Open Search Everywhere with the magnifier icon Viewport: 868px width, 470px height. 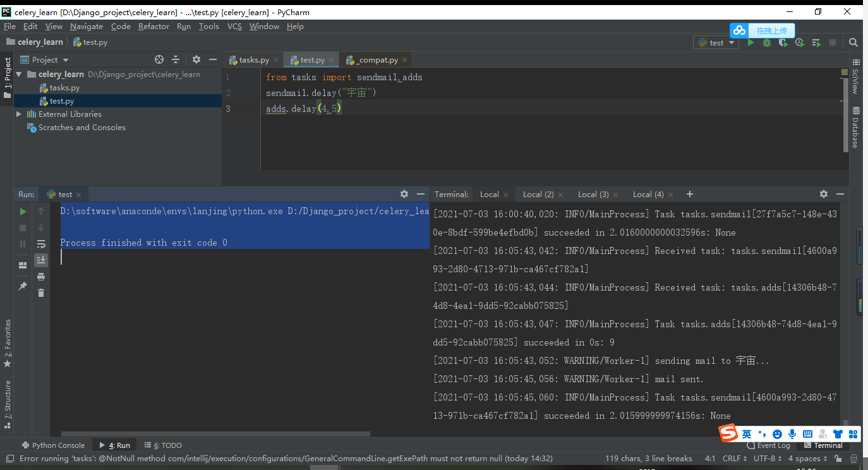(853, 42)
